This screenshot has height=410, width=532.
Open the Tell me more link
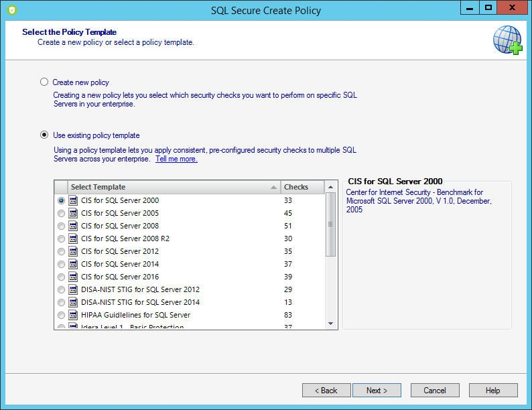(176, 159)
